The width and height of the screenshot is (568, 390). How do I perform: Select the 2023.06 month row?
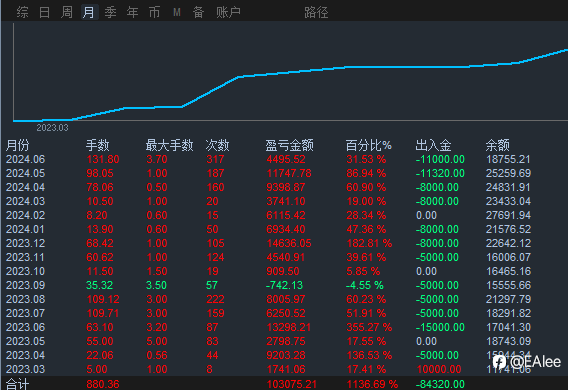click(x=268, y=327)
